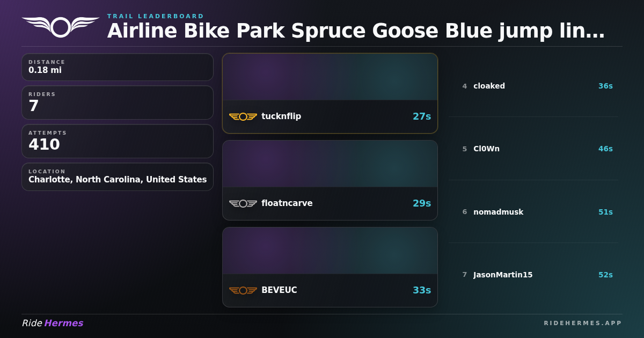
Task: Click tucknflip's 27s time
Action: pos(421,116)
